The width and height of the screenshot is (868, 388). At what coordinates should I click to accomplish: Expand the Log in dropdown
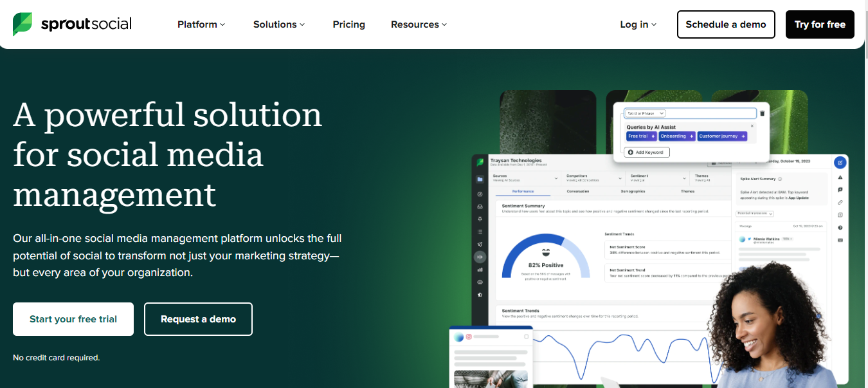tap(638, 24)
